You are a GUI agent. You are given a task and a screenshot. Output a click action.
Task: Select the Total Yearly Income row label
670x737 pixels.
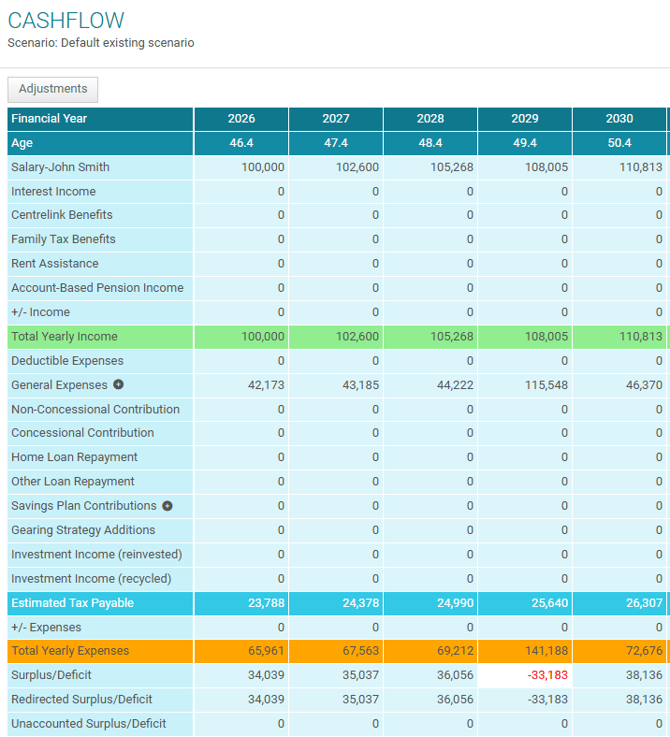pos(64,337)
